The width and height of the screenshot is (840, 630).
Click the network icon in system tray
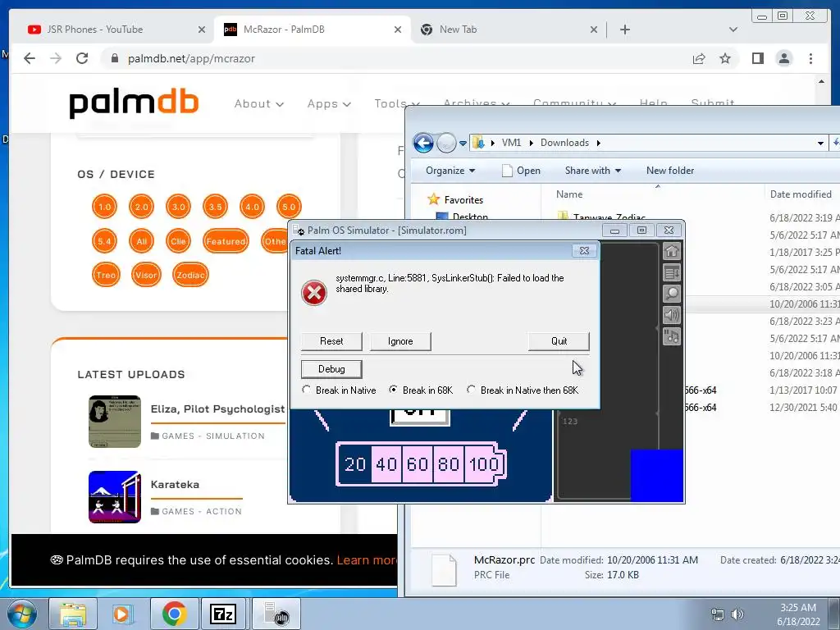click(x=717, y=614)
